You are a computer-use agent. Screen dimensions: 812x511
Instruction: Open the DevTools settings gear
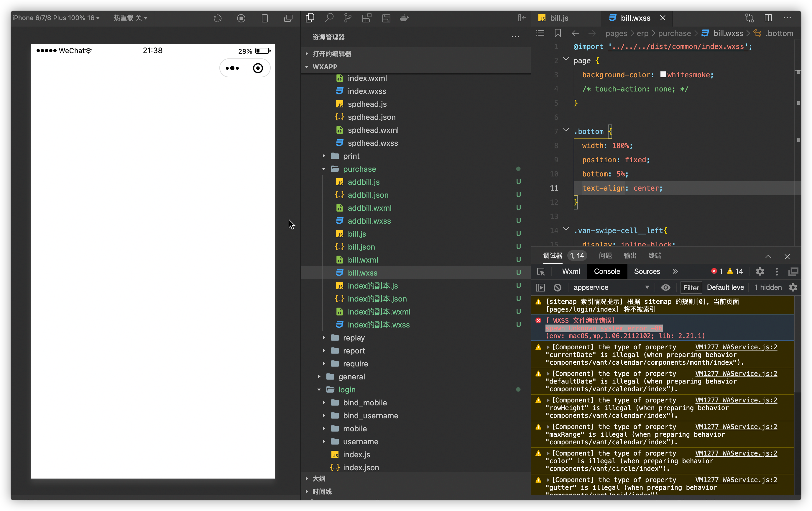pos(760,271)
